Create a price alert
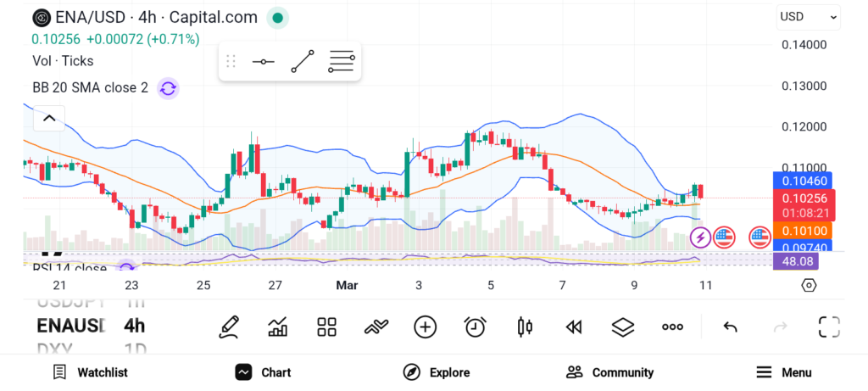The image size is (868, 391). (x=475, y=327)
